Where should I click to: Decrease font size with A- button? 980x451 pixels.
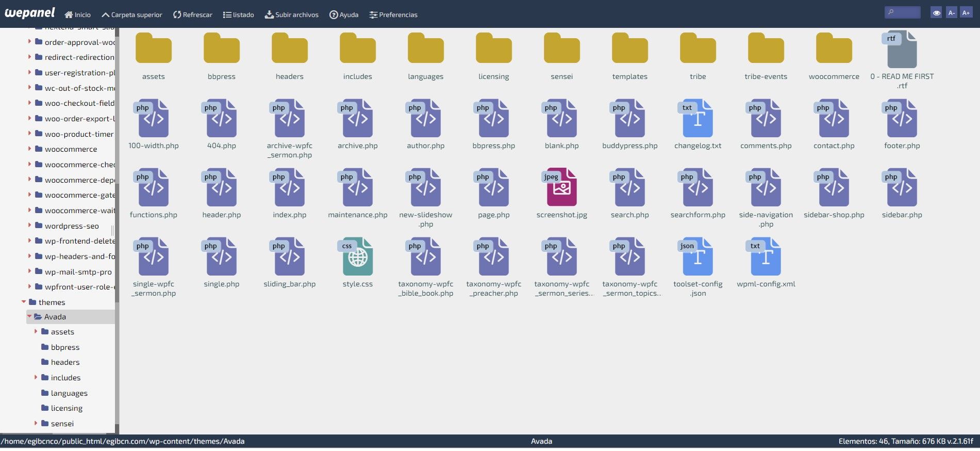tap(951, 13)
